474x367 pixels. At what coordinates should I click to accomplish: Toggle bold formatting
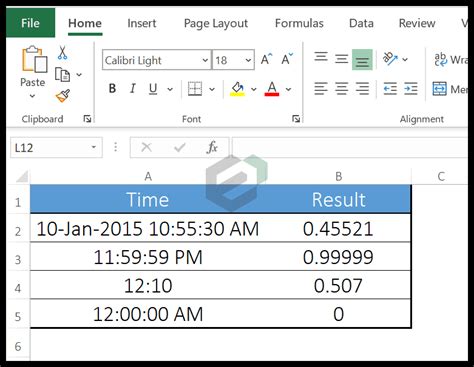coord(112,89)
